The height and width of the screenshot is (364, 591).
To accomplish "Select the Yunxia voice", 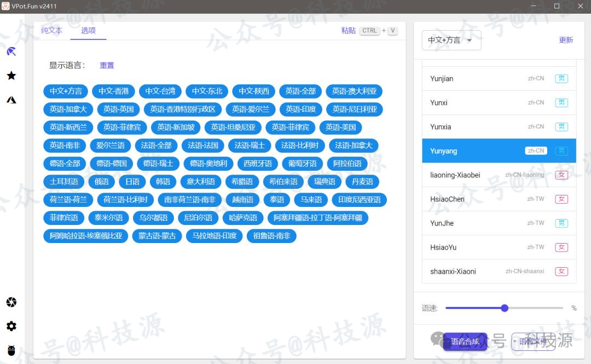I will tap(499, 127).
